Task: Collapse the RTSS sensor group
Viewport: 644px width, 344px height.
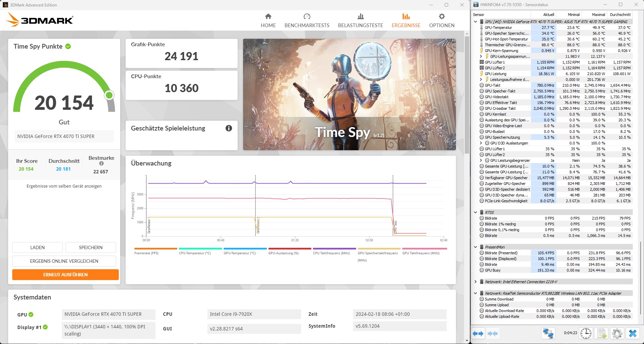Action: pyautogui.click(x=476, y=212)
